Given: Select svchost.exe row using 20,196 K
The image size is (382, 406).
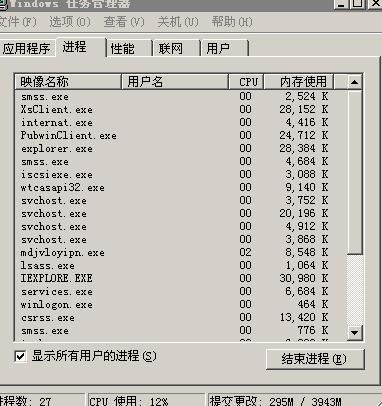Looking at the screenshot, I should pos(180,214).
